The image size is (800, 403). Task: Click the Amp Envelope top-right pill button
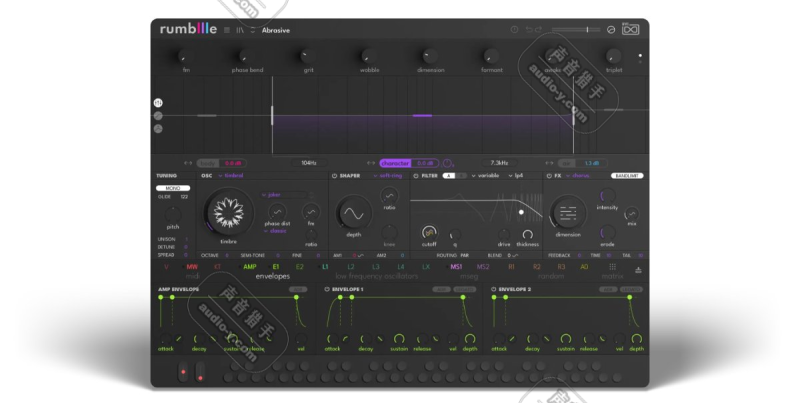pyautogui.click(x=298, y=289)
